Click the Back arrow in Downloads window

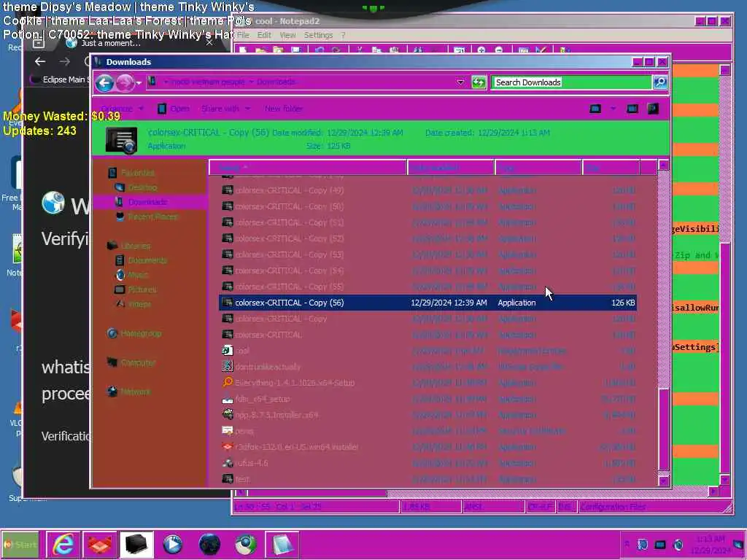coord(105,83)
